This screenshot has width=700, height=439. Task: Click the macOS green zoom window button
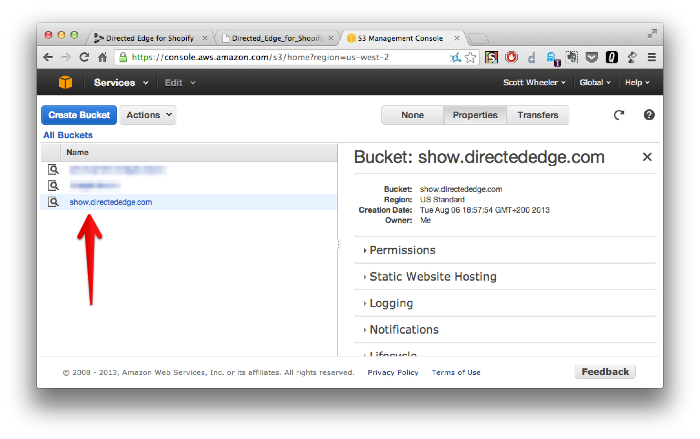coord(74,35)
